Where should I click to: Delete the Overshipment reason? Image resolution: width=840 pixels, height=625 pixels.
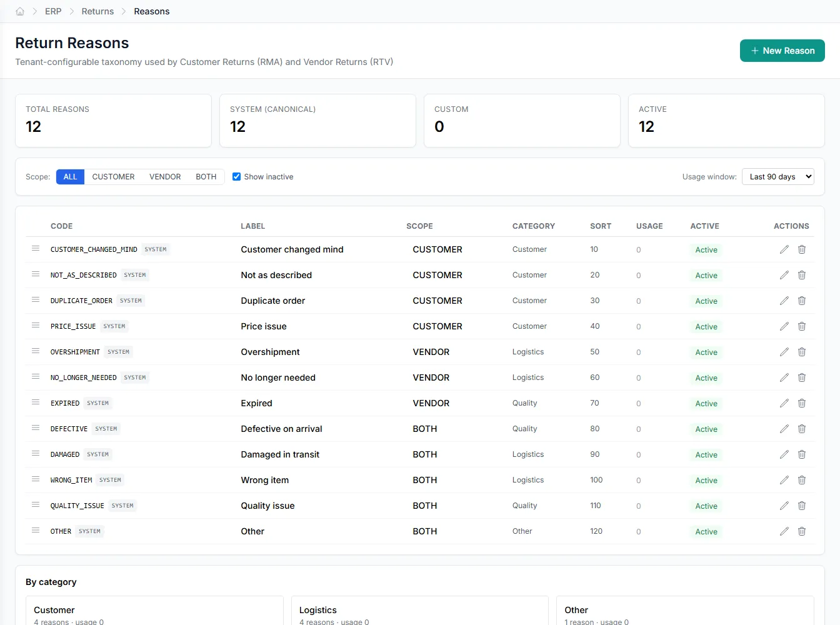click(802, 352)
